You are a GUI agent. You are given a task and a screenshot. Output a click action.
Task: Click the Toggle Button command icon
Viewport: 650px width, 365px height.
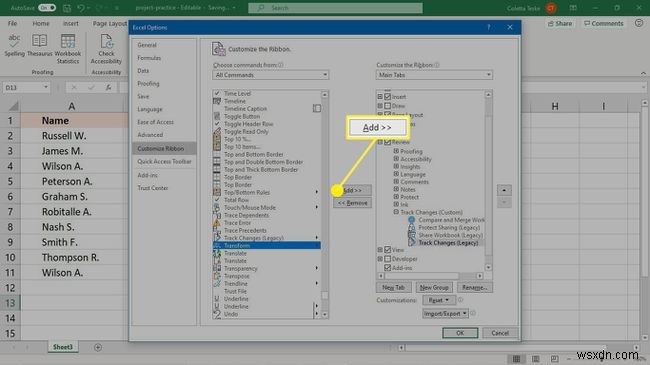(x=217, y=117)
